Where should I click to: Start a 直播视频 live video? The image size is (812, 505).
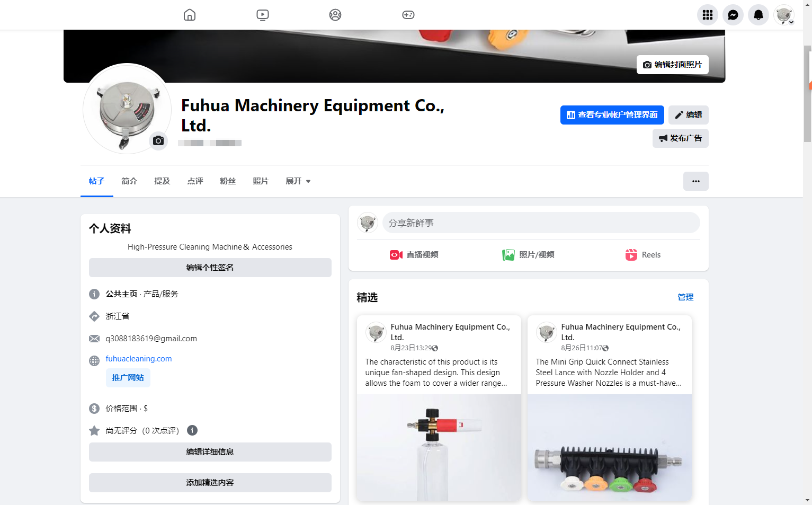click(414, 255)
